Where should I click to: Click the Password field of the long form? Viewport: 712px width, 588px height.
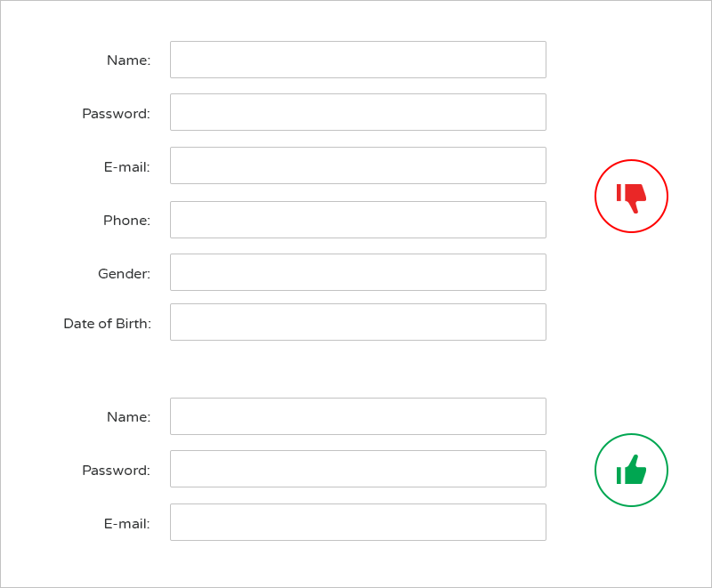[358, 112]
